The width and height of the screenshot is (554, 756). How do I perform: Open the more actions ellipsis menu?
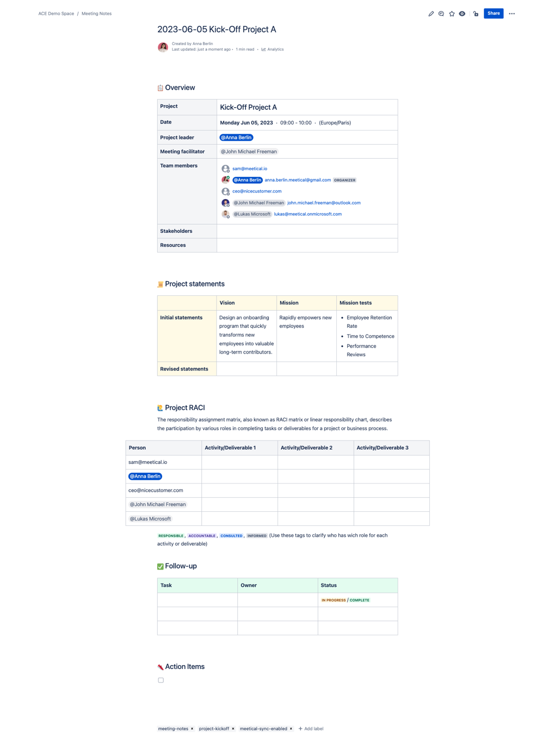pyautogui.click(x=512, y=14)
